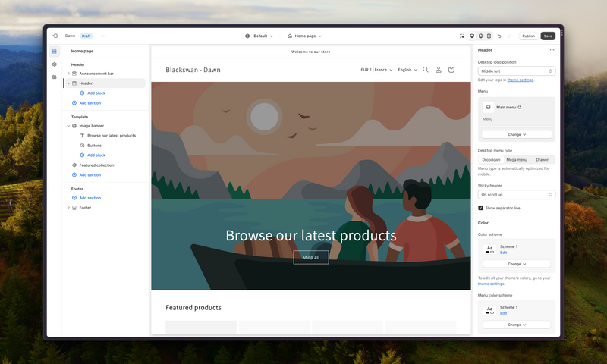
Task: Click Change under Menu color scheme
Action: click(x=517, y=325)
